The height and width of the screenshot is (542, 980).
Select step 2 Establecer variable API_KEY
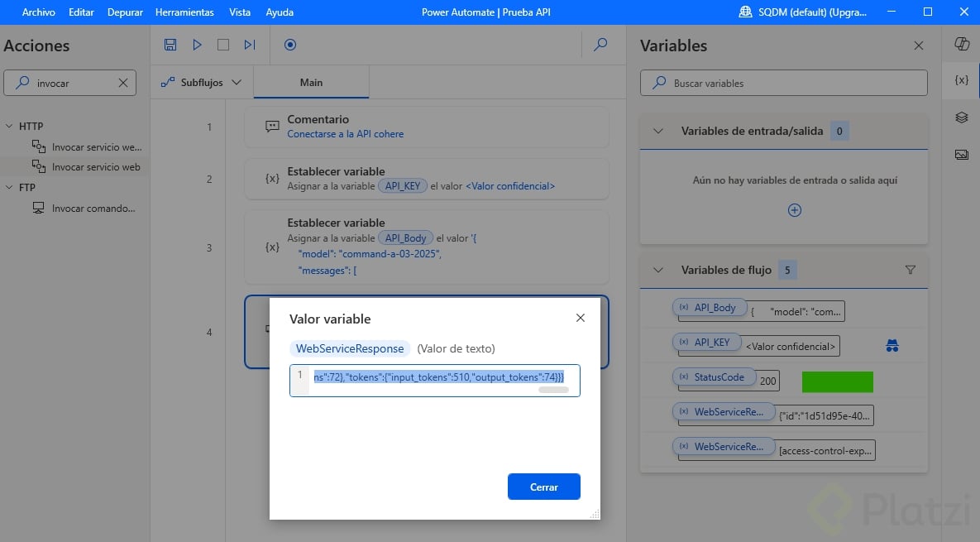pyautogui.click(x=426, y=179)
